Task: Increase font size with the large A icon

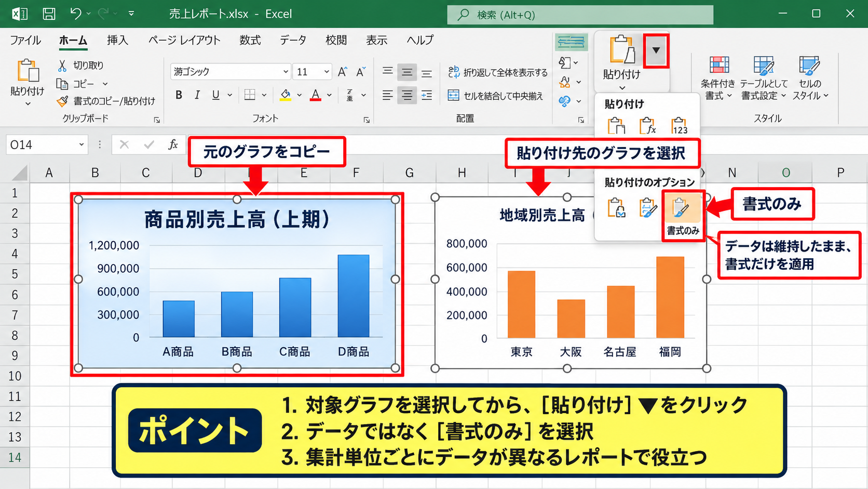Action: (x=343, y=72)
